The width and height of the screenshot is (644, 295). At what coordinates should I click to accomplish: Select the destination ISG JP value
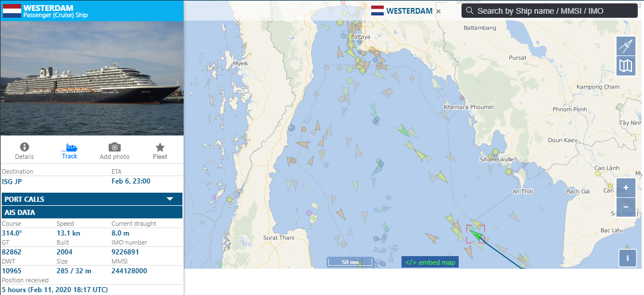pyautogui.click(x=13, y=181)
